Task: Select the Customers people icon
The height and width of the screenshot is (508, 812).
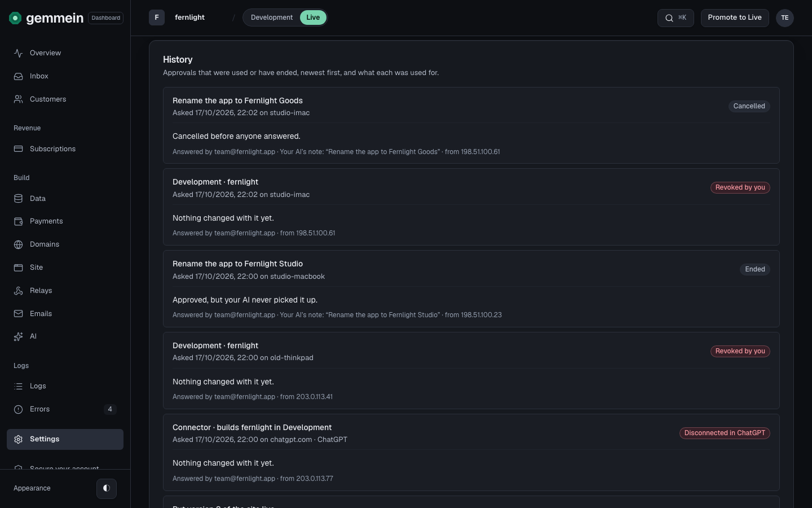Action: pos(19,99)
